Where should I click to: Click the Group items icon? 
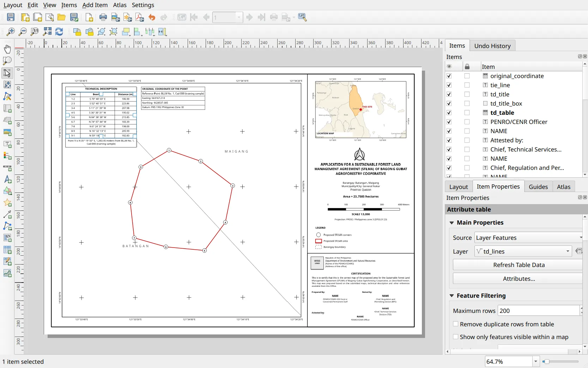coord(101,32)
